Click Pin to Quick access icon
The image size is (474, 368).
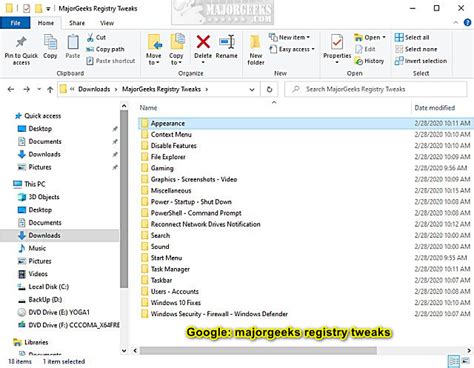[21, 42]
